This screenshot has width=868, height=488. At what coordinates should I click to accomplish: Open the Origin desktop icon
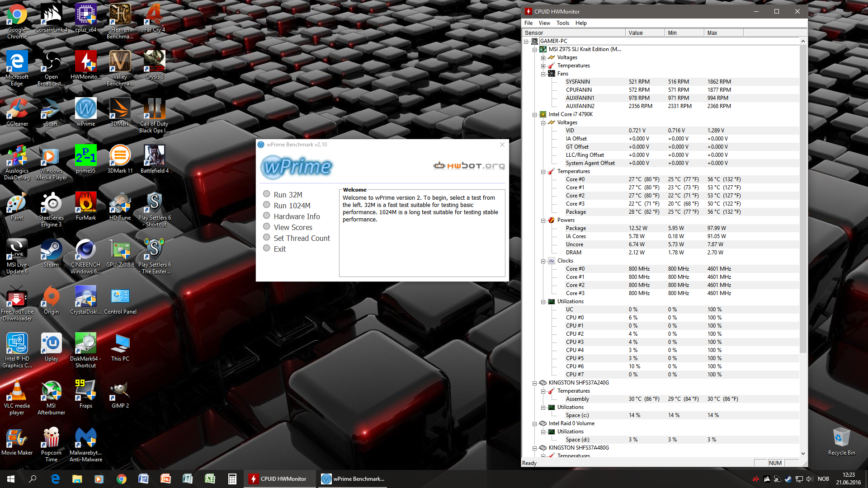[51, 300]
